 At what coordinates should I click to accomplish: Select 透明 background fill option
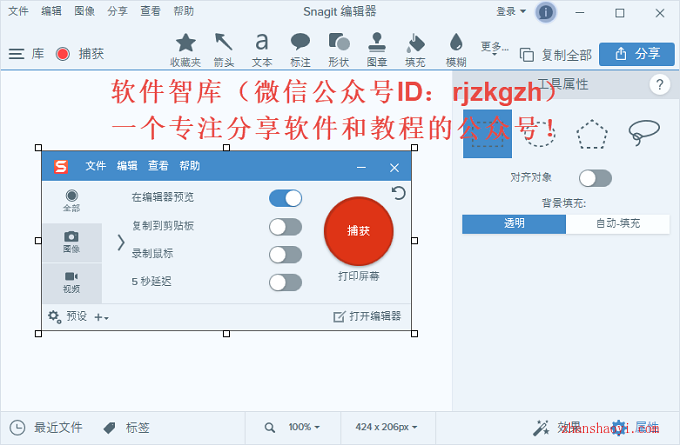point(514,224)
